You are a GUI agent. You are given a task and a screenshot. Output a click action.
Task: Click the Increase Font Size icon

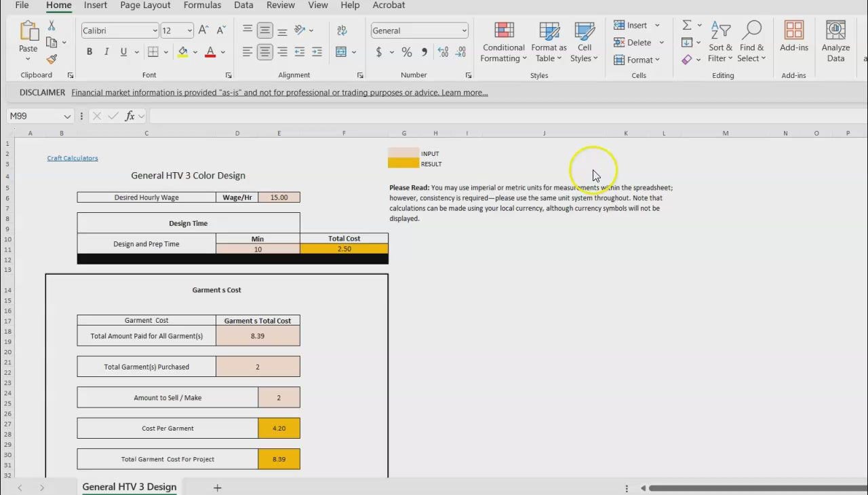(203, 31)
